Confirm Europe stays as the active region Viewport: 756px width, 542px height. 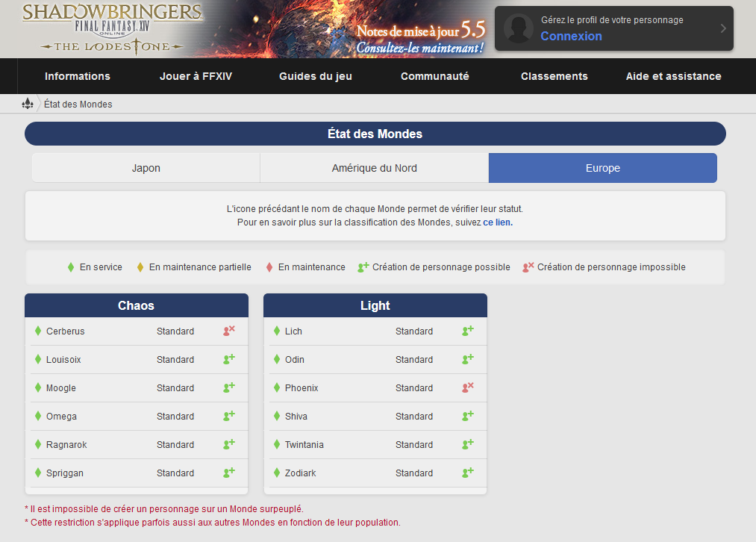[602, 167]
